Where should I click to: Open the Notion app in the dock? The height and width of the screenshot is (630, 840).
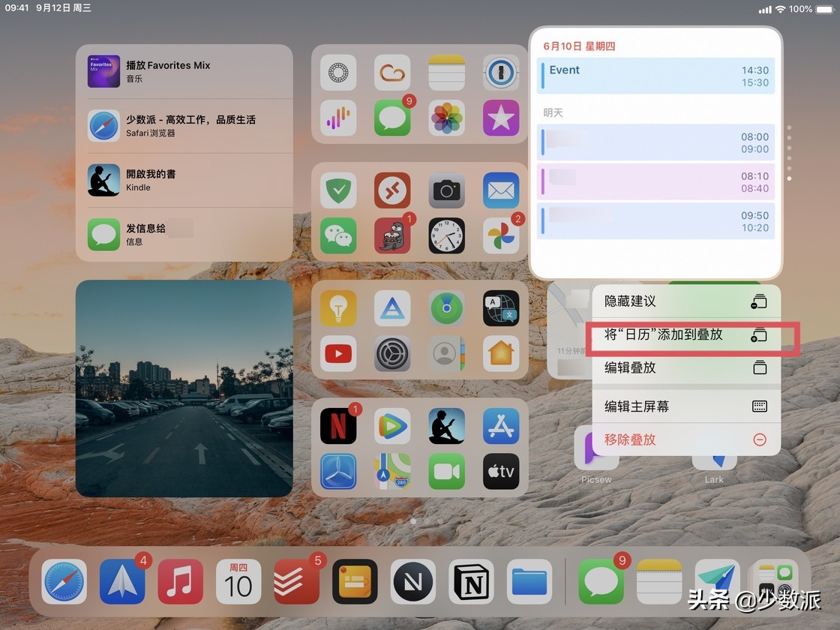tap(471, 582)
